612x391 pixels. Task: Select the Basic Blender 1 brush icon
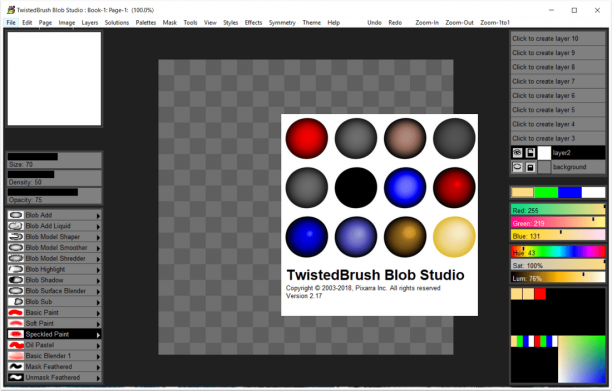point(16,356)
